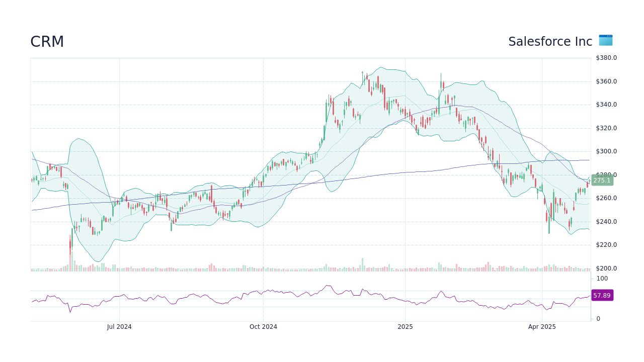Screen dimensions: 644x362
Task: Click the Apr 2025 date axis label
Action: coord(542,327)
